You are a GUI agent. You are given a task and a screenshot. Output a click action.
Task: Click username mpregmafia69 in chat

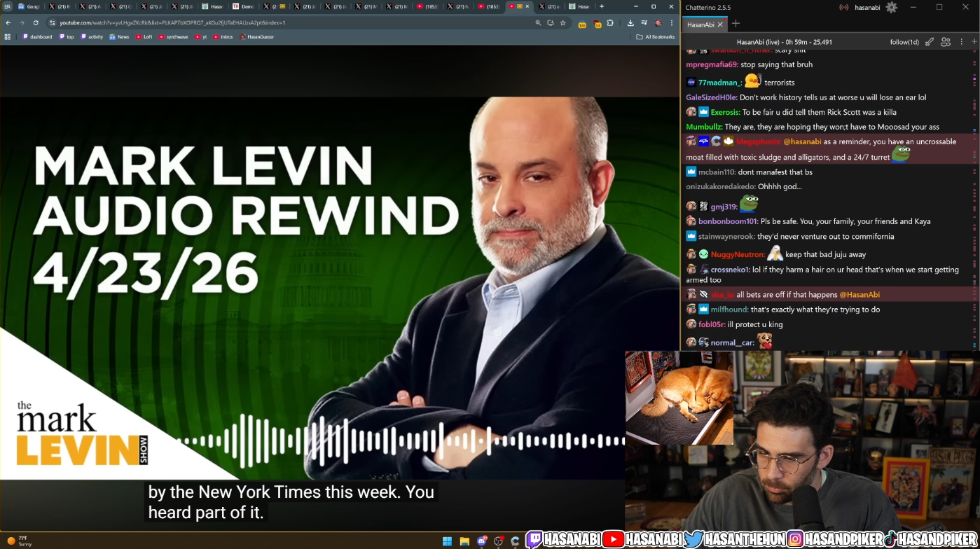[x=712, y=64]
